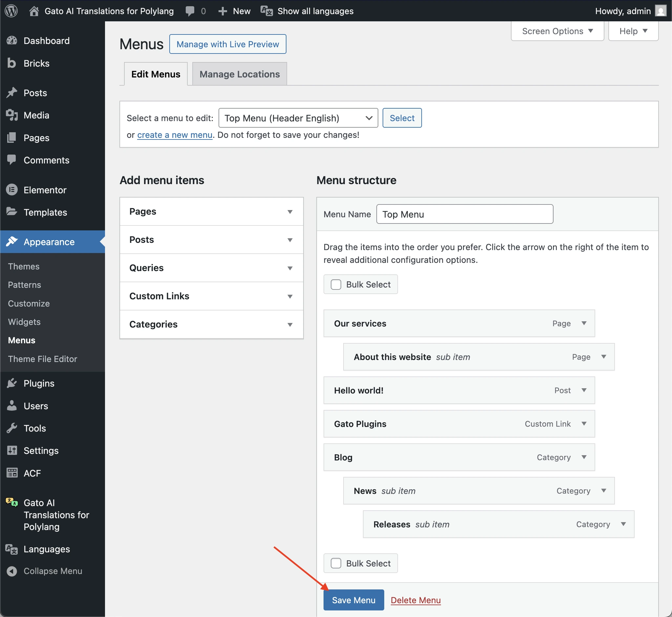This screenshot has width=672, height=617.
Task: Open comments bubble in admin bar
Action: 190,11
